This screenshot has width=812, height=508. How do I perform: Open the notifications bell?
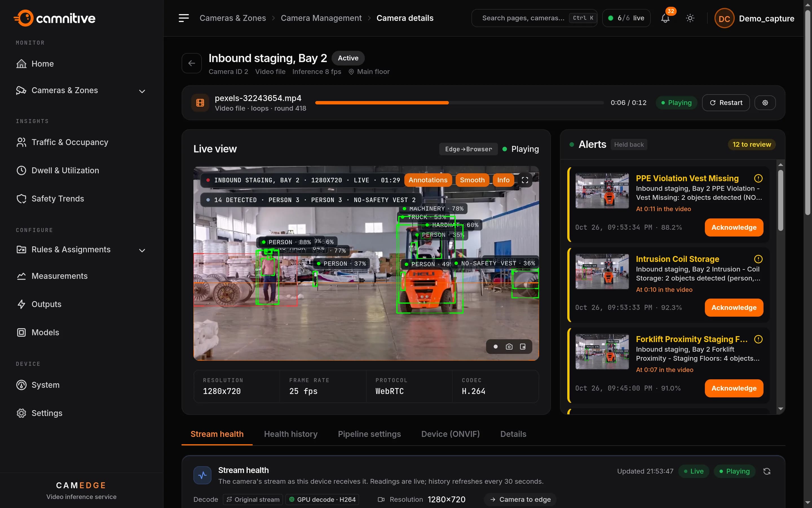coord(665,18)
